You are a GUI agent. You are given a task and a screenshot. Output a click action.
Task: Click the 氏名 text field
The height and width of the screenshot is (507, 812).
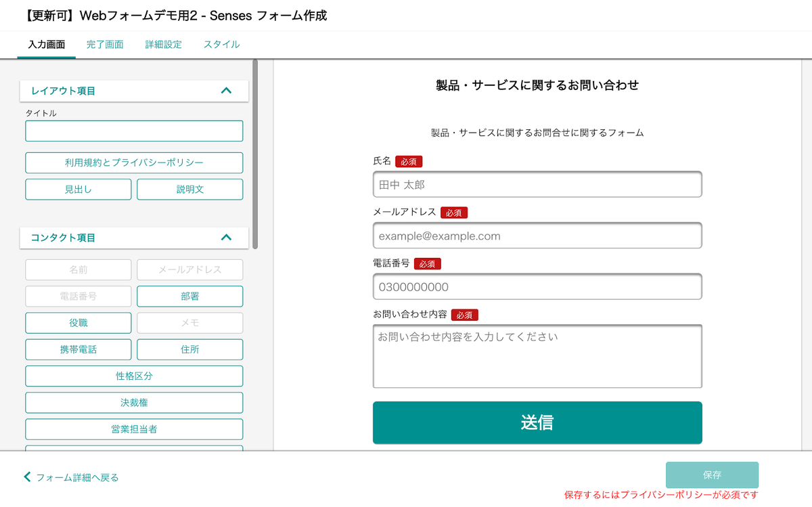coord(537,184)
